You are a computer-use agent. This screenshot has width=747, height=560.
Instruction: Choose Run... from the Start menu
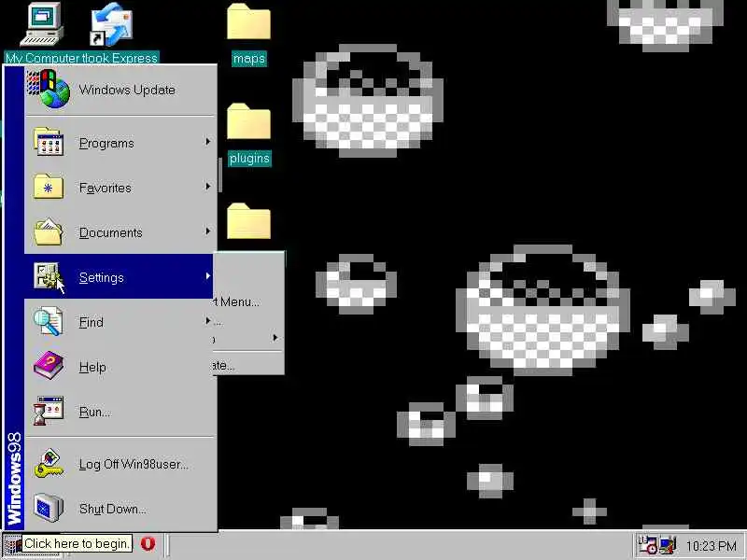120,411
